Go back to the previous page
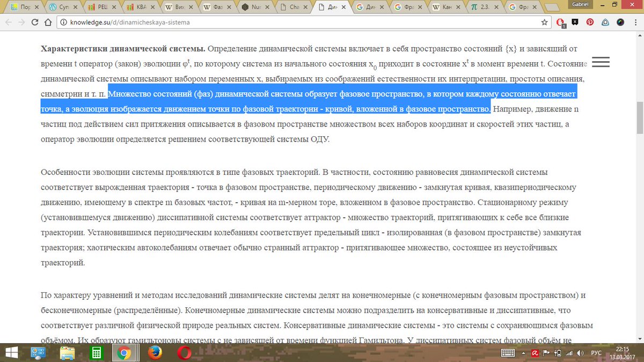The height and width of the screenshot is (362, 644). (x=8, y=23)
